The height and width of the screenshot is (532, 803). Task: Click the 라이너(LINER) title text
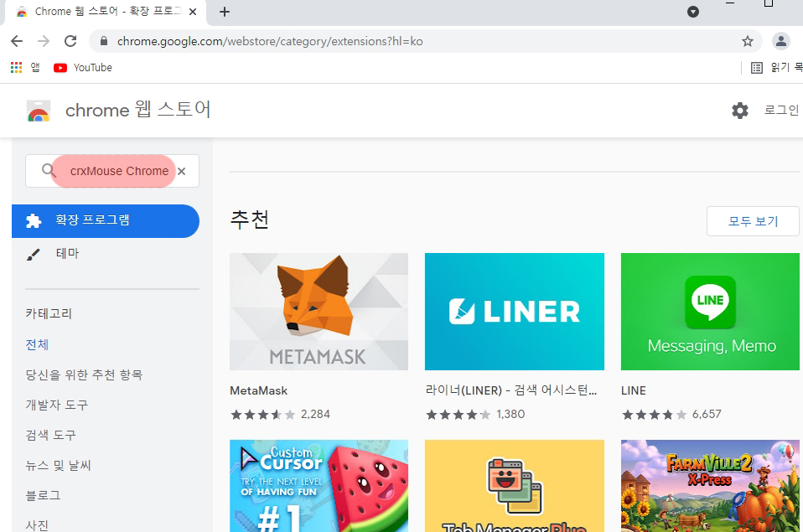tap(511, 390)
